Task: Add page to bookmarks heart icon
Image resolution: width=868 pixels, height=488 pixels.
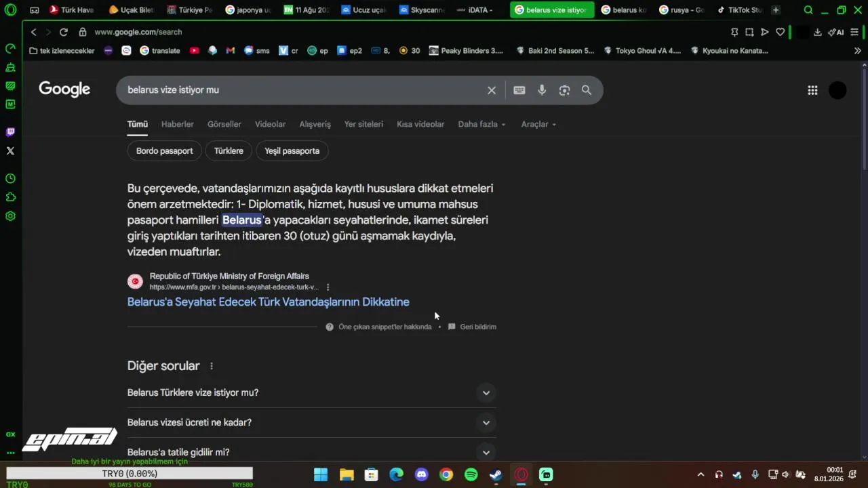Action: (780, 32)
